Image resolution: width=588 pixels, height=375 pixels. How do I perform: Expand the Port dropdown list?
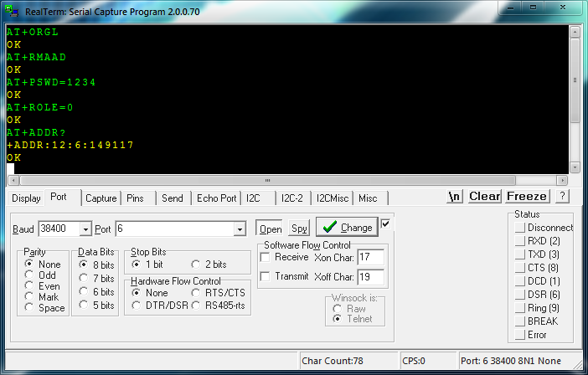240,229
